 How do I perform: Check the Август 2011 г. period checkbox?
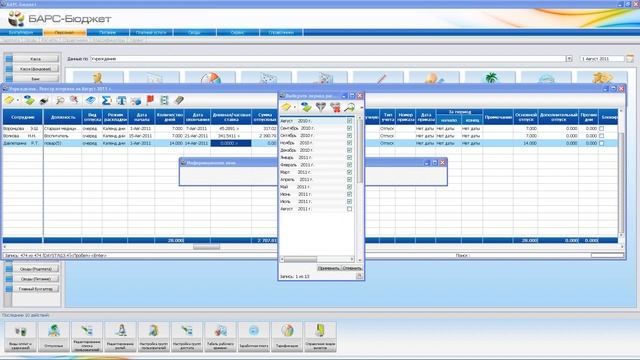[349, 209]
